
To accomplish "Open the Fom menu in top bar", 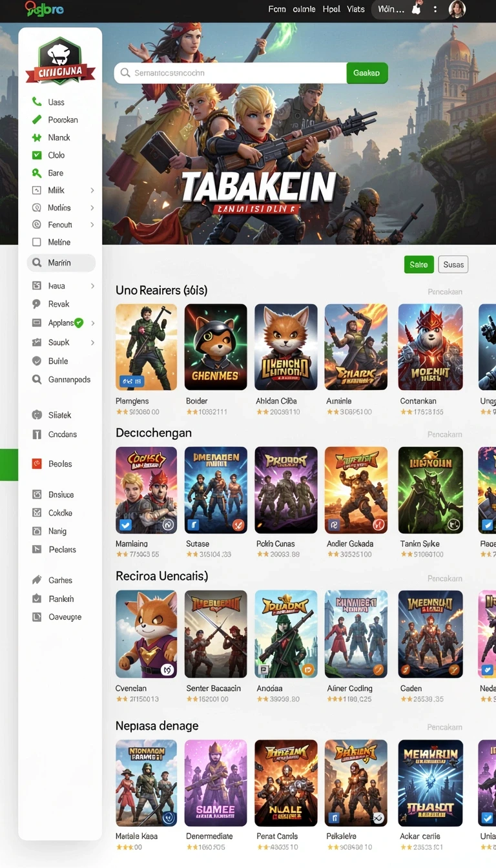I will (x=276, y=9).
